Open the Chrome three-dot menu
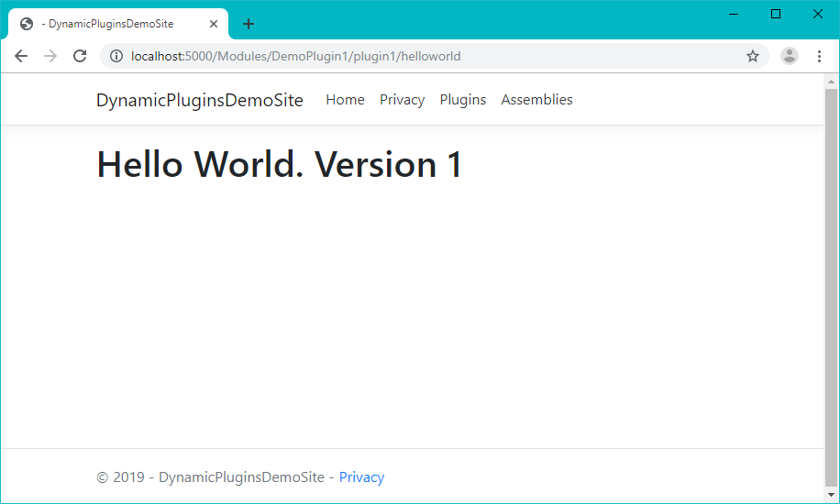Image resolution: width=840 pixels, height=504 pixels. pos(819,56)
